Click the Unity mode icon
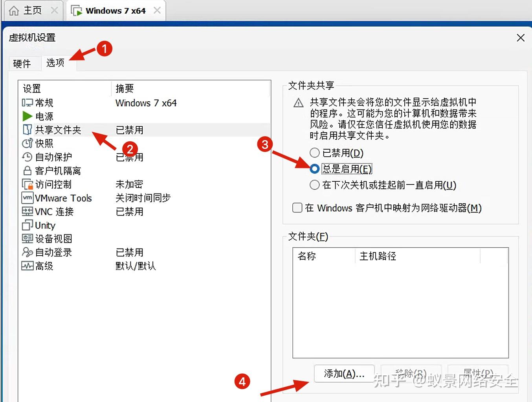Screen dimensions: 532x402 [27, 225]
